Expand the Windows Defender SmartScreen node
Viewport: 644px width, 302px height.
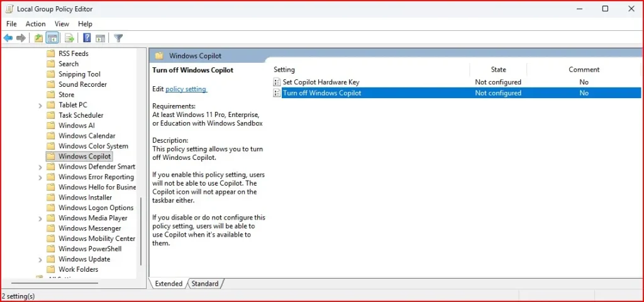click(x=40, y=167)
